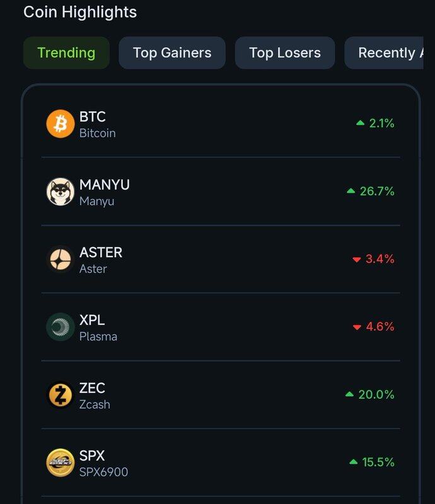The height and width of the screenshot is (504, 435).
Task: Click the Zcash ZEC coin icon
Action: tap(61, 395)
